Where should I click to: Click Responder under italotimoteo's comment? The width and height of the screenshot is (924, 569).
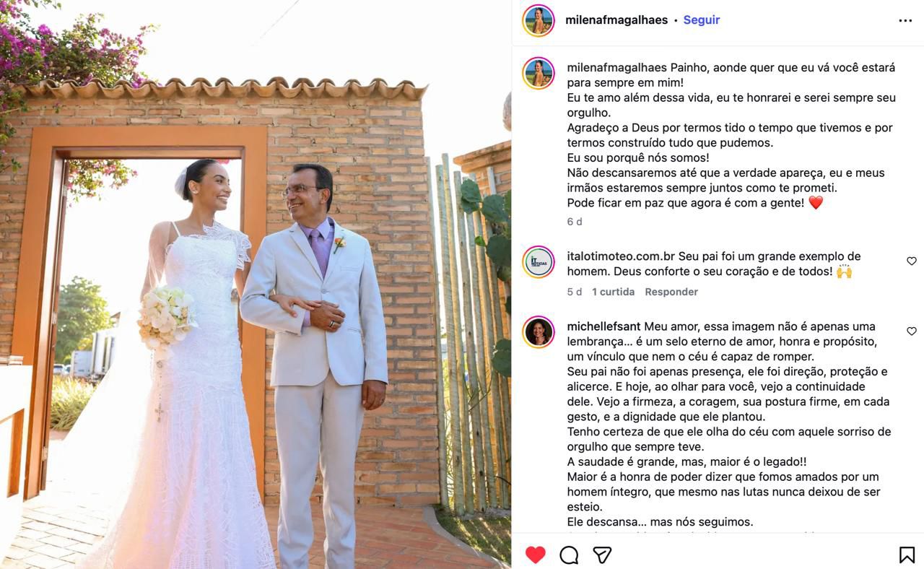coord(671,292)
